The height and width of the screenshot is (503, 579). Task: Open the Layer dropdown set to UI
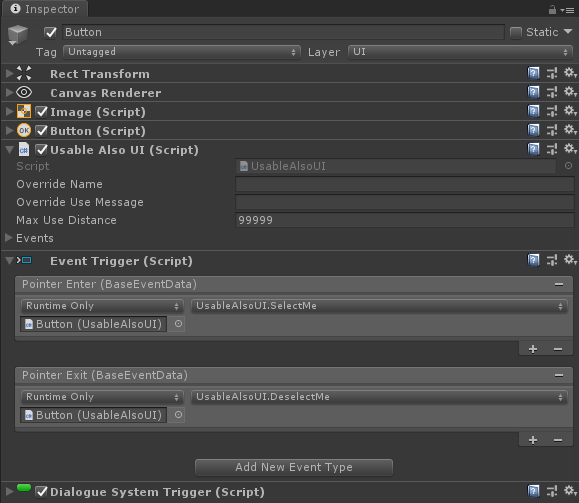[x=460, y=52]
